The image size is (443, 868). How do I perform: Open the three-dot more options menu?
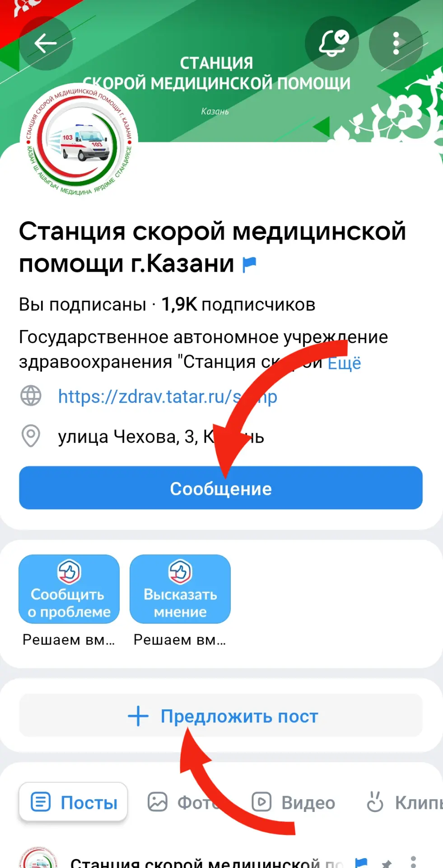(396, 43)
